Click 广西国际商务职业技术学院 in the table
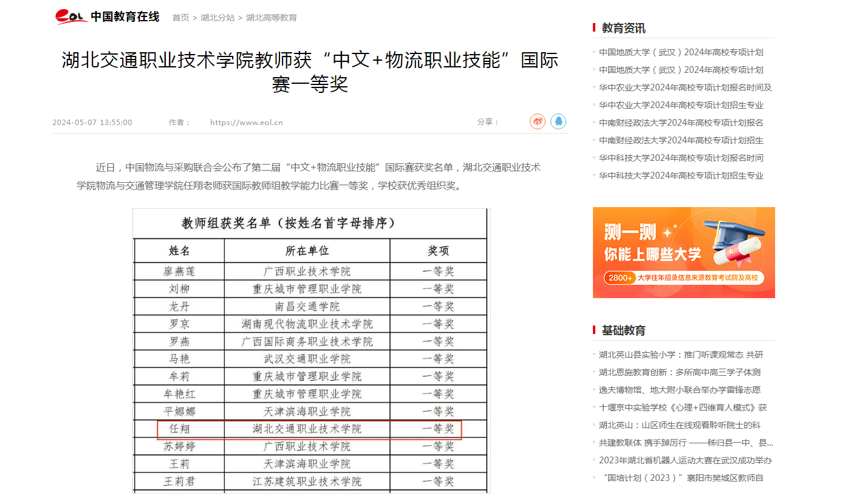 click(307, 342)
